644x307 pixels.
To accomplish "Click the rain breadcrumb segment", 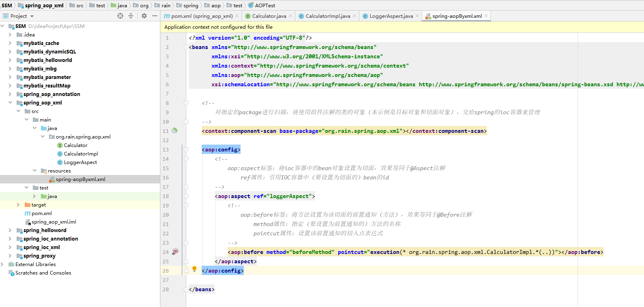I will click(162, 5).
